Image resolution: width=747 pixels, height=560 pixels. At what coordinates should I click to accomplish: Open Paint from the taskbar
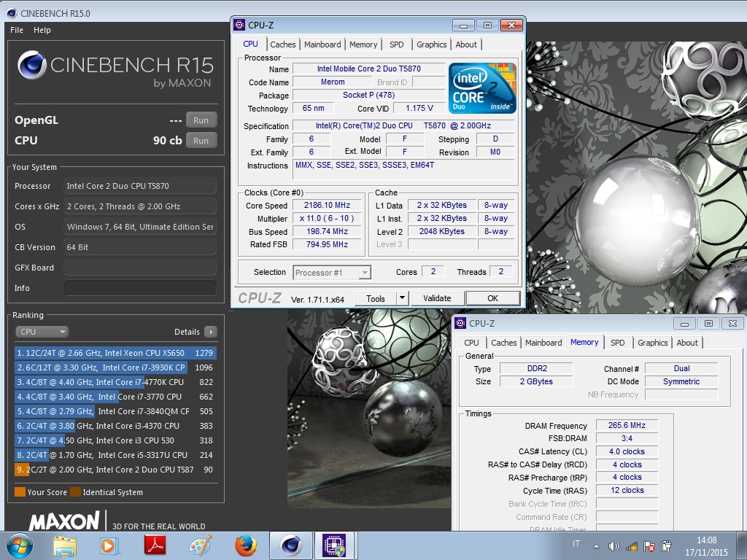201,545
